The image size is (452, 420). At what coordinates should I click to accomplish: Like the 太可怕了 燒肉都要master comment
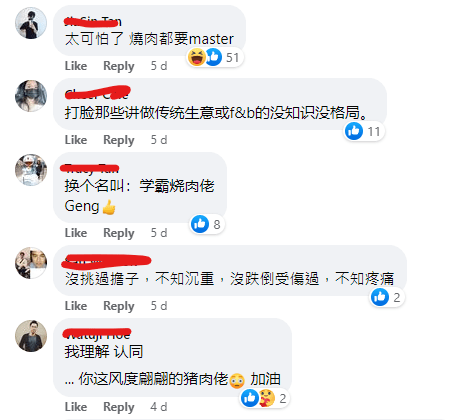coord(76,66)
